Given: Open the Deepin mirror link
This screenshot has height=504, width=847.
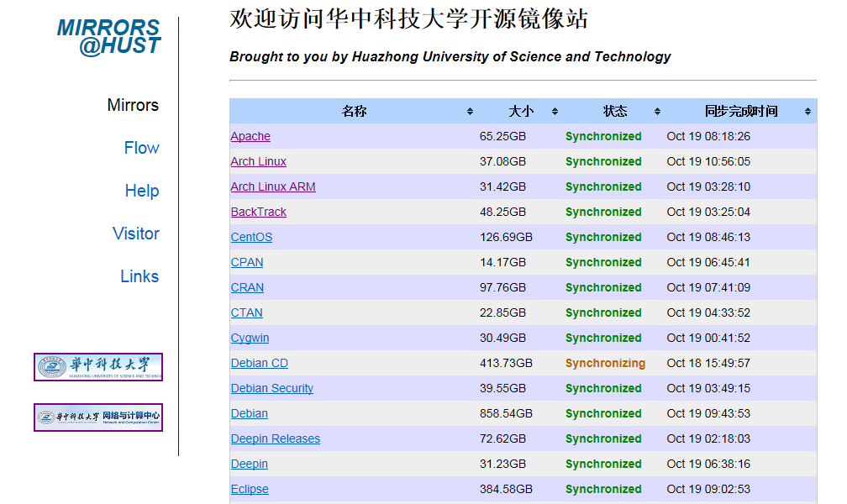Looking at the screenshot, I should click(250, 464).
